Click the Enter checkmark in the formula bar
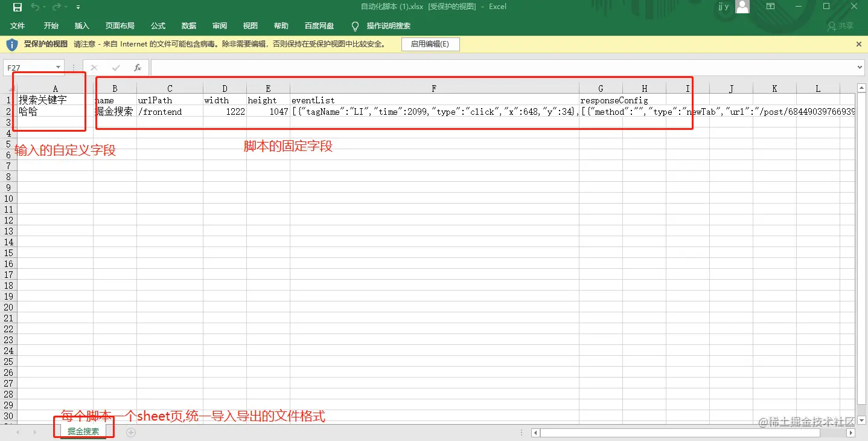 click(116, 68)
